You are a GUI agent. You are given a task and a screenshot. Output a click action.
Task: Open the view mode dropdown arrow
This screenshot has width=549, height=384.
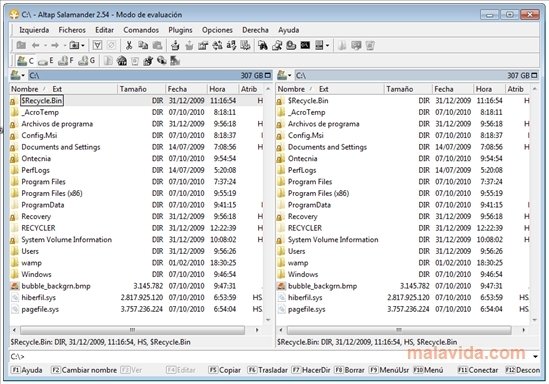coord(327,46)
